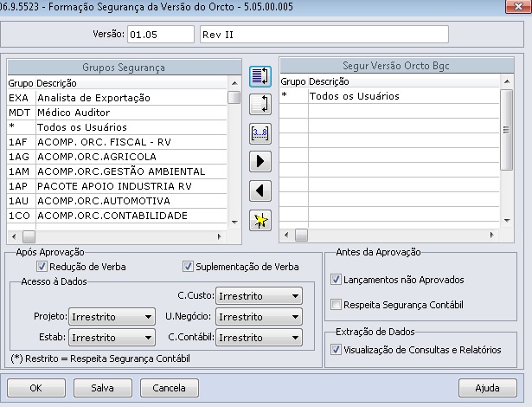Open the C.Custo dropdown
Viewport: 532px width, 407px height.
click(259, 296)
